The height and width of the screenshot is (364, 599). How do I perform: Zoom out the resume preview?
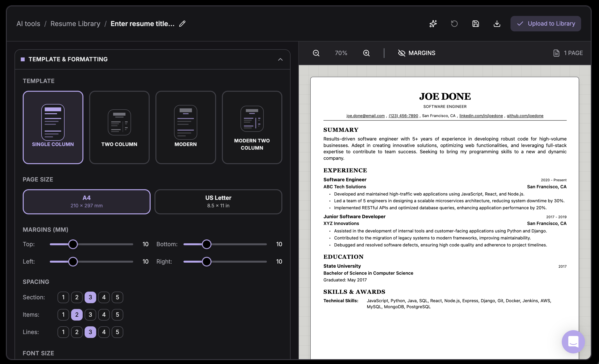tap(316, 53)
